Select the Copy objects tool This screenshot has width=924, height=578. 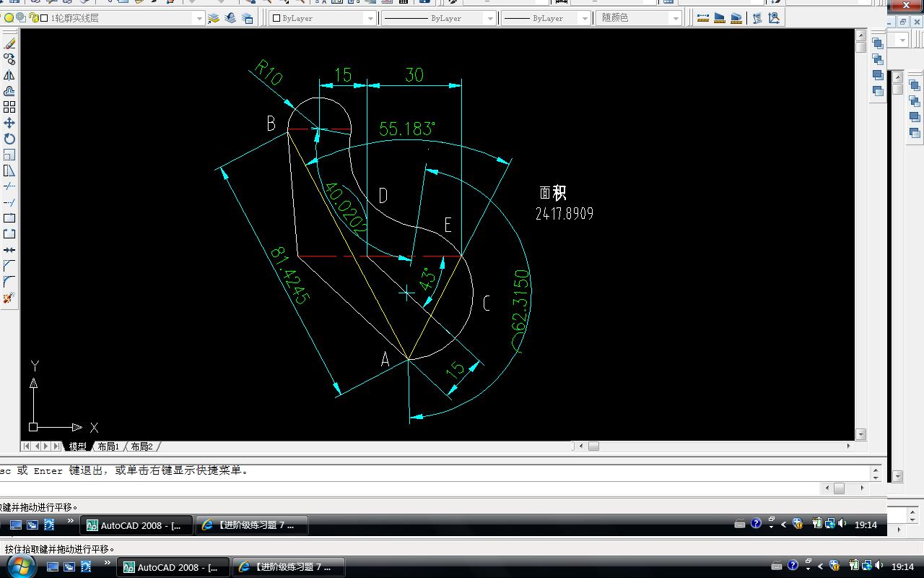pyautogui.click(x=9, y=59)
